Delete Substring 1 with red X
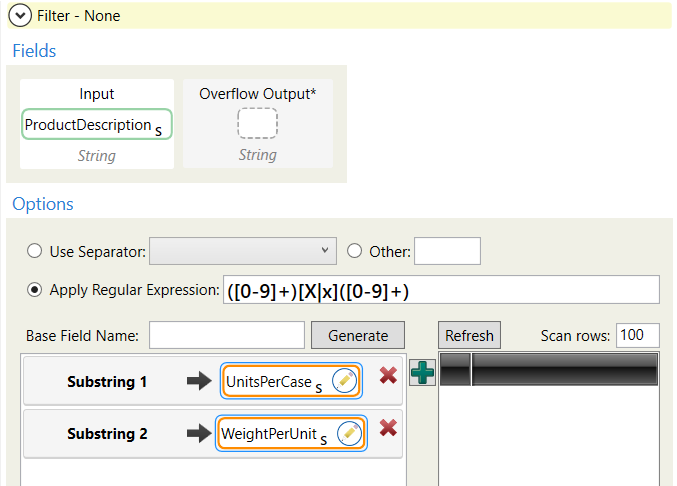The width and height of the screenshot is (677, 486). click(x=388, y=379)
